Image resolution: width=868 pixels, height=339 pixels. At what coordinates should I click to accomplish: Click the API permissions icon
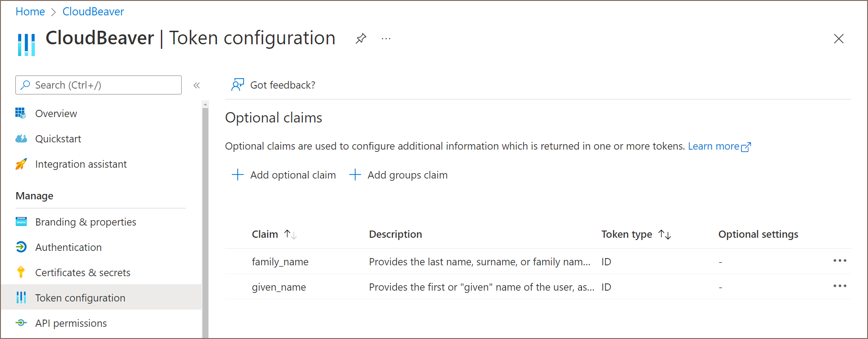tap(21, 323)
